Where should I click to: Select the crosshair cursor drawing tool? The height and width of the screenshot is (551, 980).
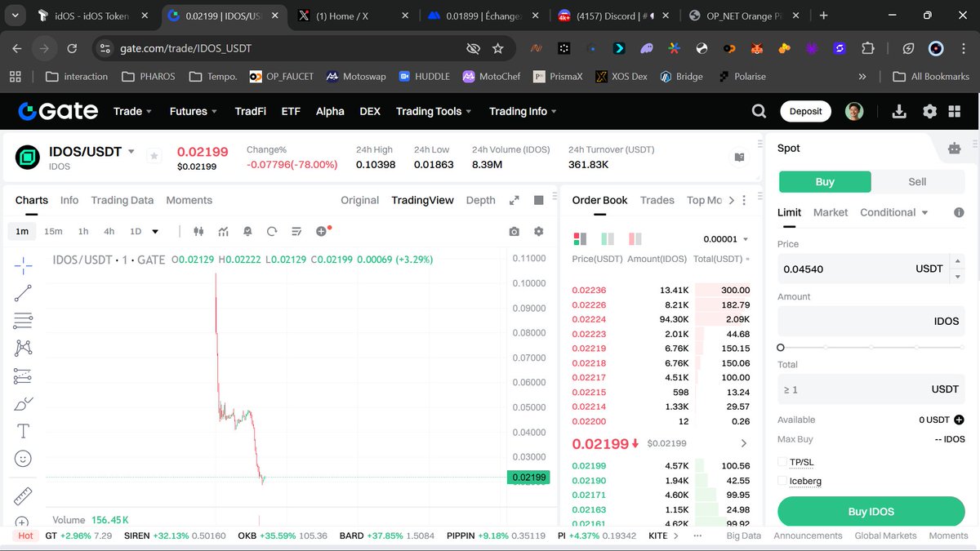(x=23, y=264)
